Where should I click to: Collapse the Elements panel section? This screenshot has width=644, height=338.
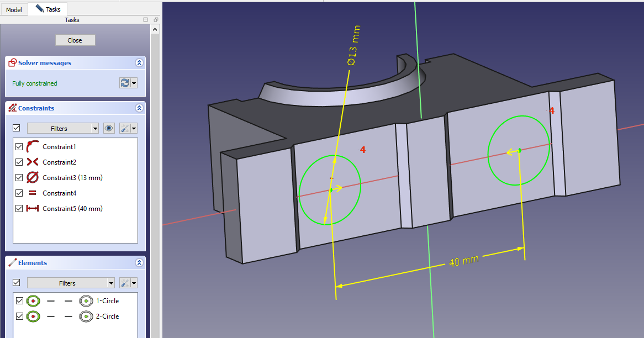point(139,263)
